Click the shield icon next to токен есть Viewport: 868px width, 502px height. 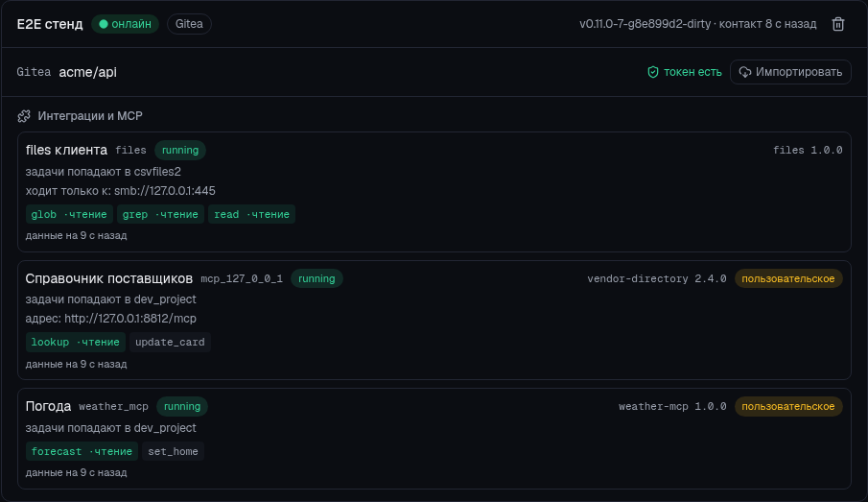[x=653, y=72]
